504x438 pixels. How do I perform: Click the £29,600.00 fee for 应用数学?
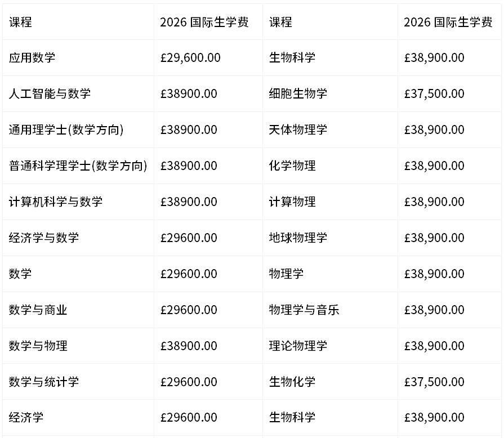point(190,57)
